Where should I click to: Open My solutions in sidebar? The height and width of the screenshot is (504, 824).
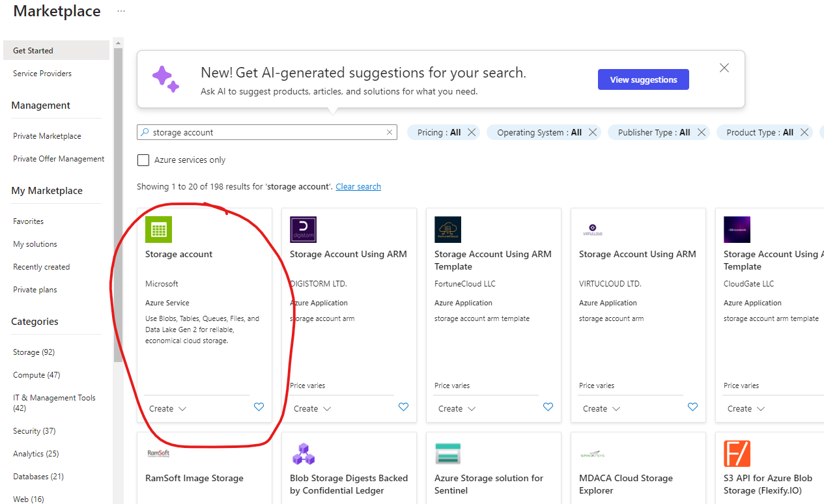[x=35, y=244]
